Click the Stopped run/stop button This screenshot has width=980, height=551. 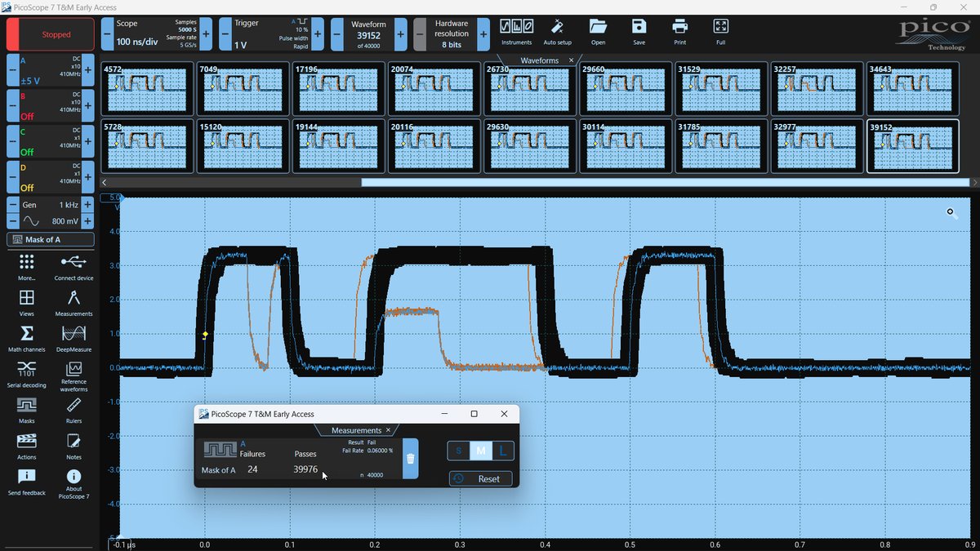pos(51,35)
